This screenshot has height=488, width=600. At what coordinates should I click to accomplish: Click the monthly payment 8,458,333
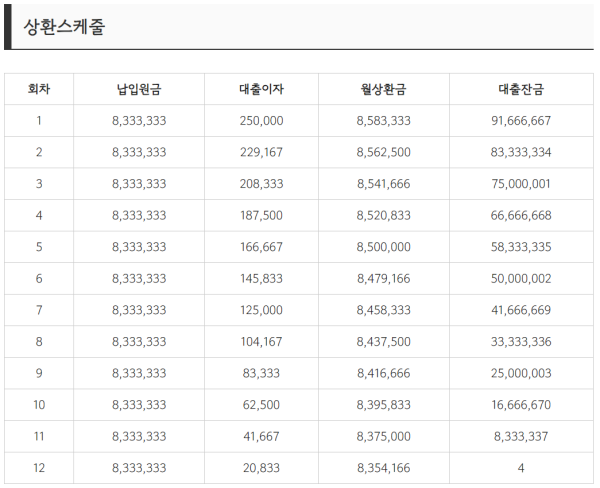coord(383,310)
